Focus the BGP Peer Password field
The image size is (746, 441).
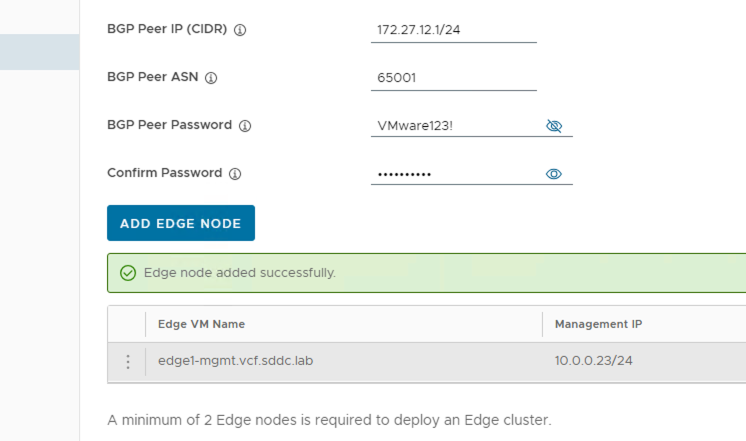tap(455, 126)
